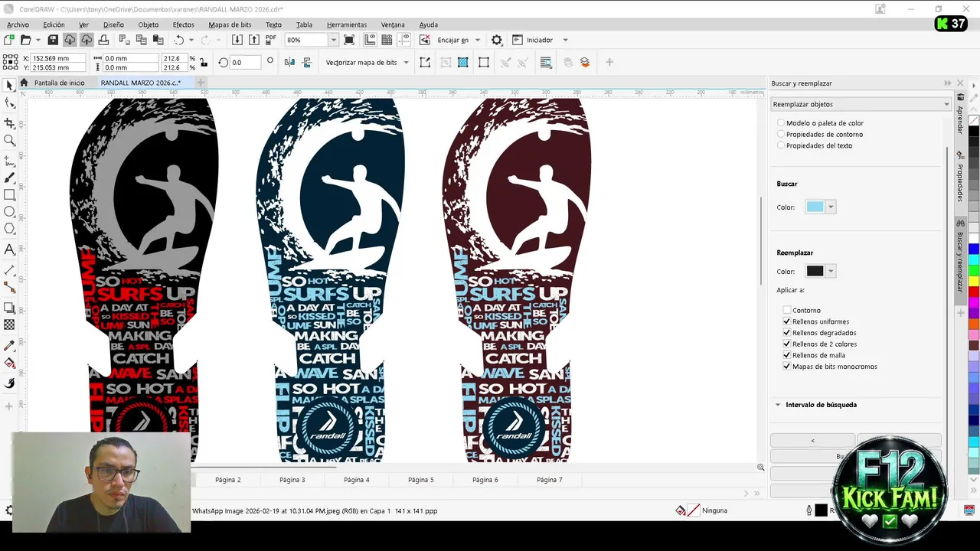Open the Archivo menu
Viewport: 980px width, 551px height.
pyautogui.click(x=18, y=24)
